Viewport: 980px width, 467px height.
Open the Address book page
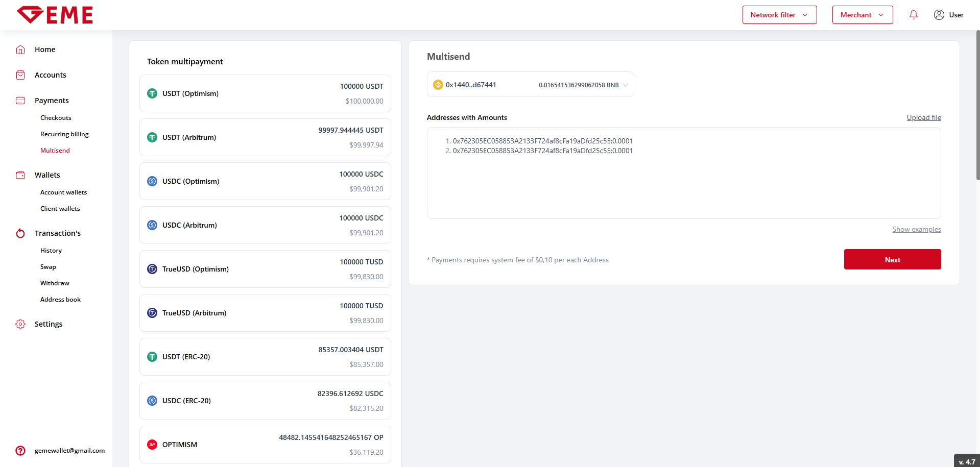coord(60,300)
